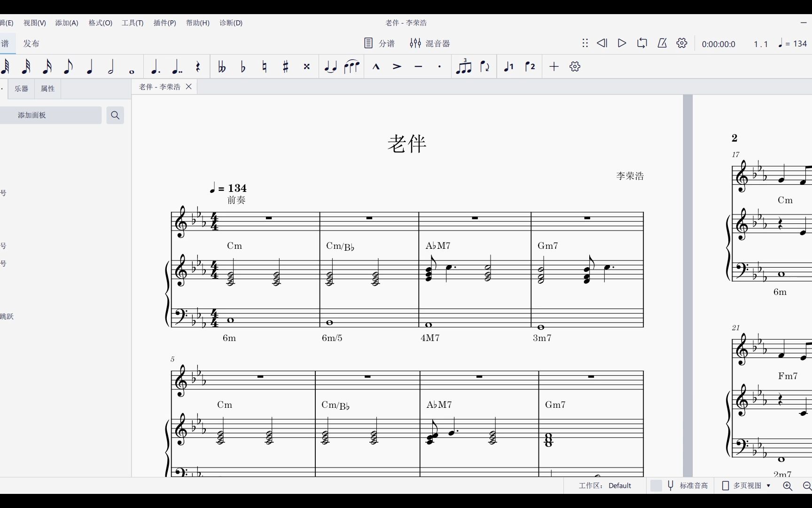Add a tie to the note

tap(330, 67)
